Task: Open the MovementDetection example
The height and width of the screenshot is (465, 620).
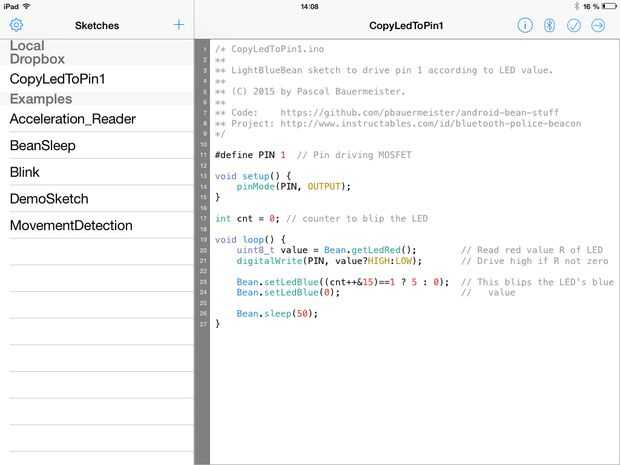Action: pyautogui.click(x=71, y=225)
